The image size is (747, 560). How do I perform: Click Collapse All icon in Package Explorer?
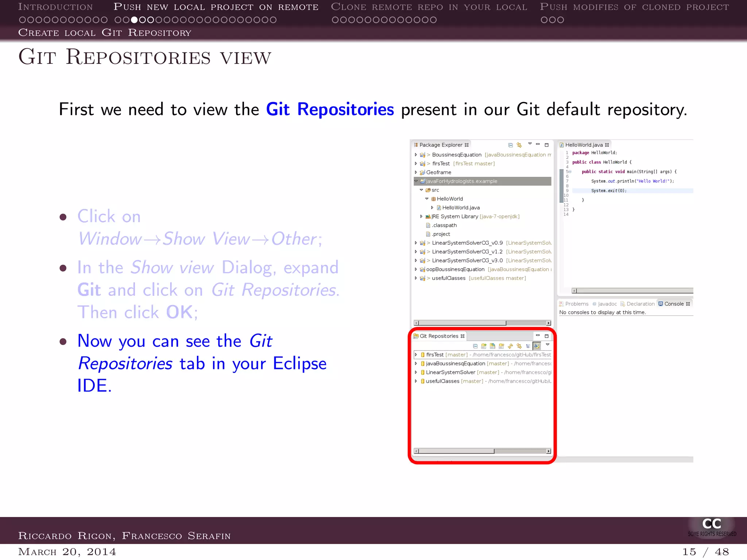pyautogui.click(x=510, y=145)
